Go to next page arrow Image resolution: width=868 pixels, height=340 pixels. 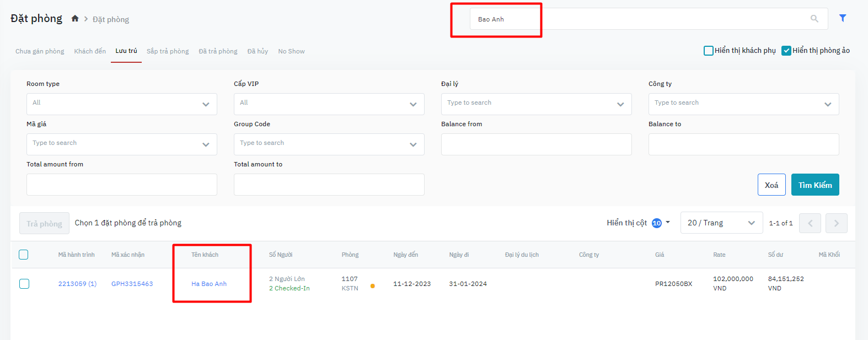(836, 223)
